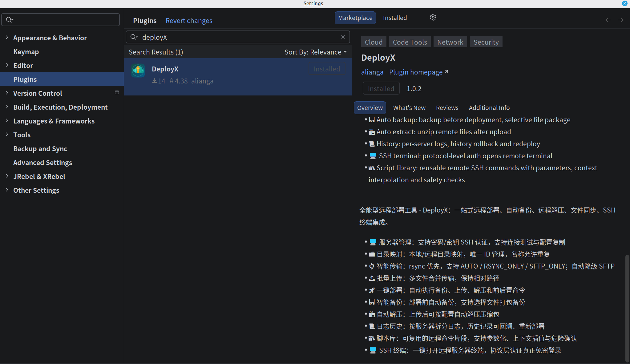Switch to the Marketplace tab

[355, 18]
